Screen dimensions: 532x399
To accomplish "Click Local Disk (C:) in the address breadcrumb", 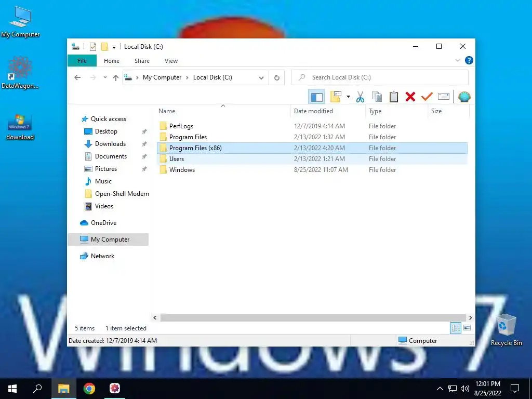I will tap(212, 77).
